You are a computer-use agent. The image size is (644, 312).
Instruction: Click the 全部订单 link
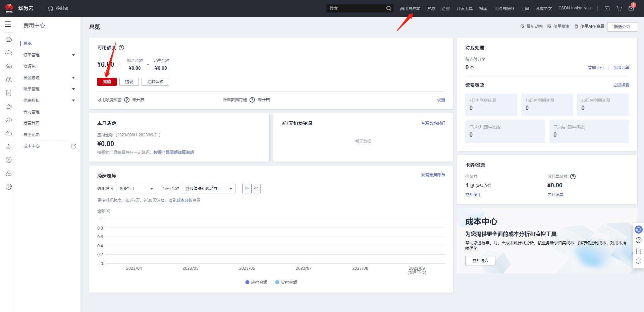click(621, 68)
